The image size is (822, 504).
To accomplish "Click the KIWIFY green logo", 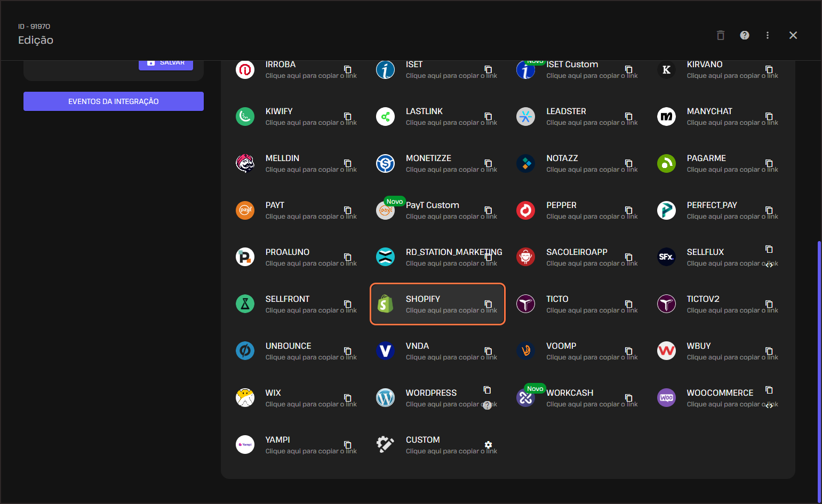I will point(245,116).
